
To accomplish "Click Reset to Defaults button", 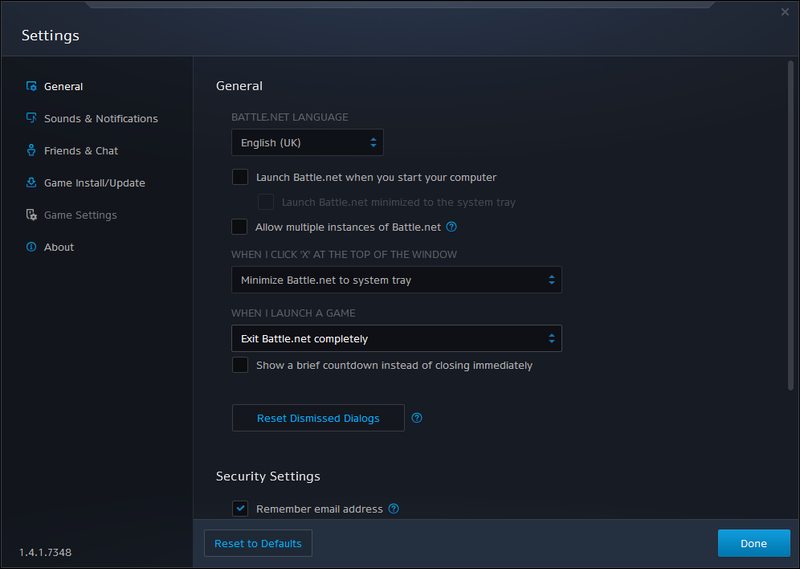I will click(258, 543).
